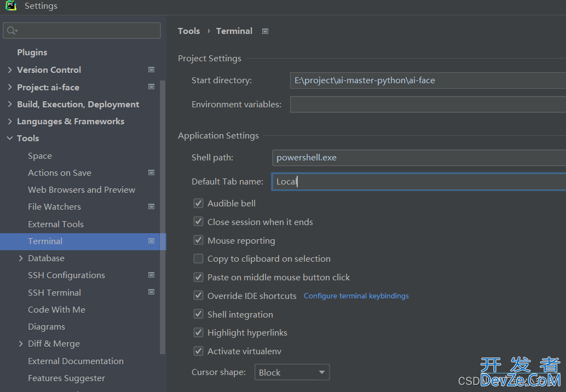Toggle the Audible bell checkbox
The image size is (566, 392).
click(x=198, y=203)
